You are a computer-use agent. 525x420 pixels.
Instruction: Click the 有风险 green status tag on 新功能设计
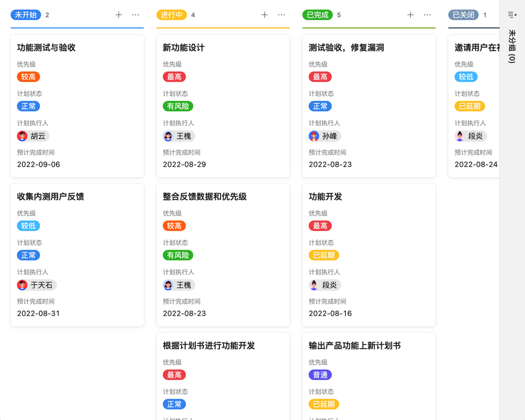tap(178, 106)
